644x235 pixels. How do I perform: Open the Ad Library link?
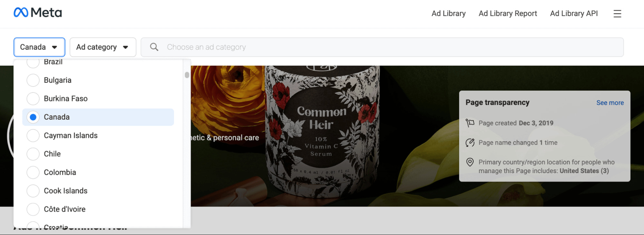(448, 14)
